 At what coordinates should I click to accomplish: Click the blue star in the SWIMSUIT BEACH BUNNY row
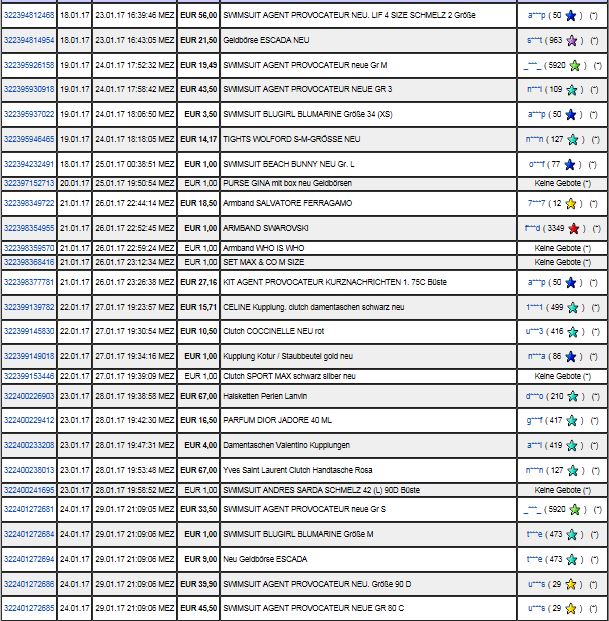pyautogui.click(x=570, y=164)
